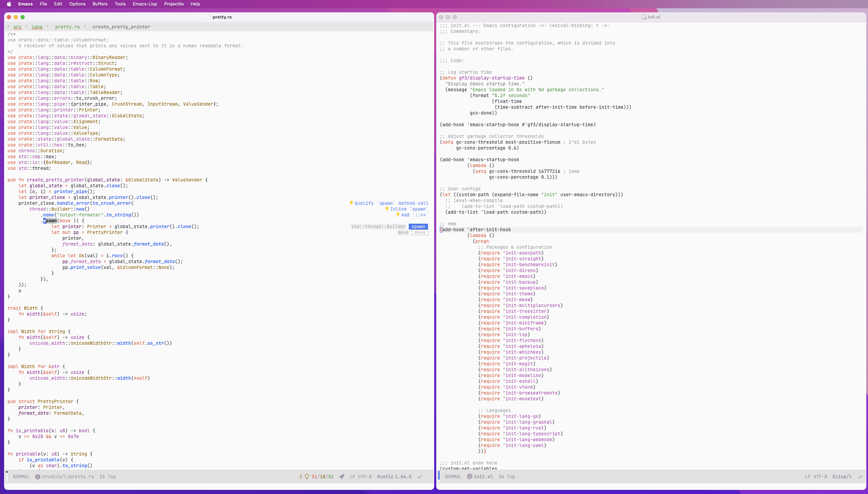This screenshot has width=868, height=494.
Task: Click the file icon in the init.el title bar
Action: 644,17
